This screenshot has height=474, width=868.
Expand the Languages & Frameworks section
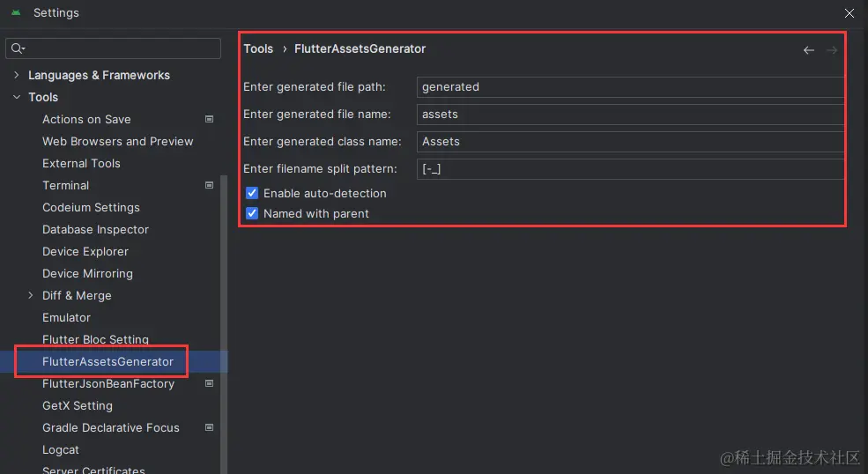coord(17,75)
